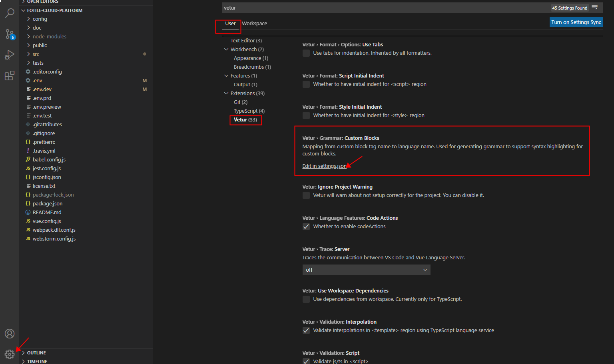Uncheck Code Actions enable checkbox
This screenshot has height=364, width=614.
point(306,227)
